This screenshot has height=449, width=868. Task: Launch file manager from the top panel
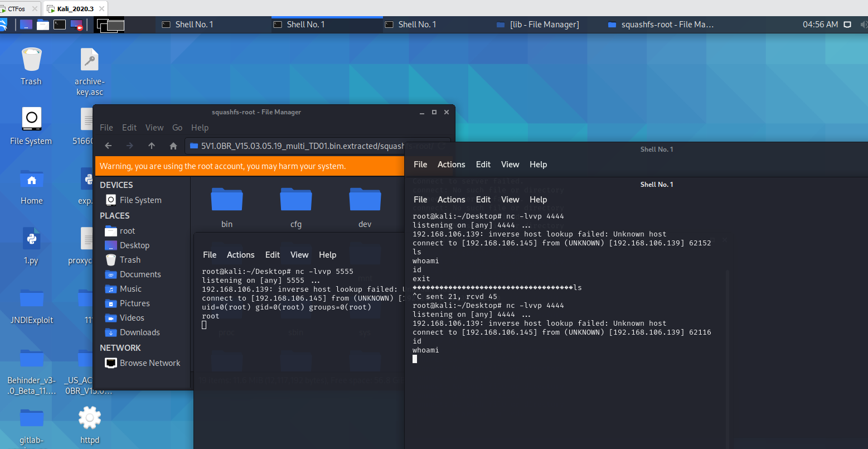pos(43,25)
